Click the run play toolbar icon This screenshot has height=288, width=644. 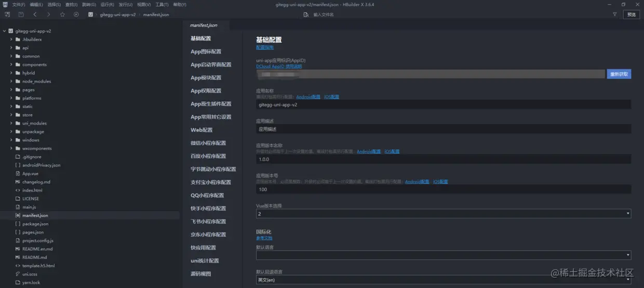(x=76, y=15)
